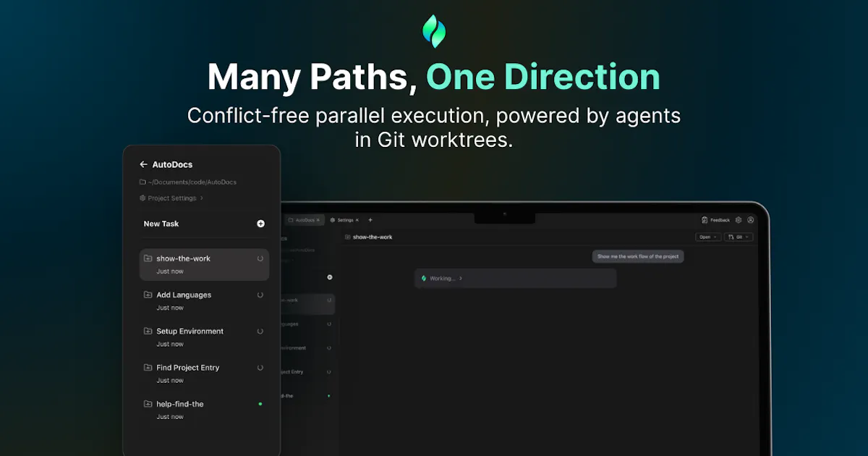Viewport: 868px width, 456px height.
Task: Click the folder icon beside show-the-work header
Action: coord(347,237)
